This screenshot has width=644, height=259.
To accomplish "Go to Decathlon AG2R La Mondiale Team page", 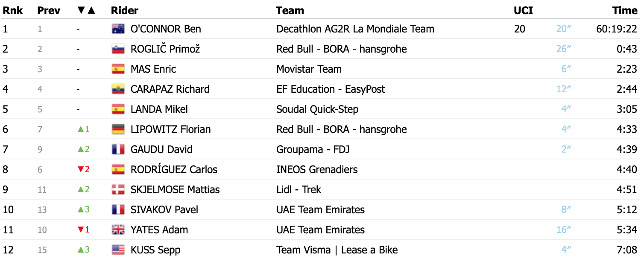I will coord(355,29).
